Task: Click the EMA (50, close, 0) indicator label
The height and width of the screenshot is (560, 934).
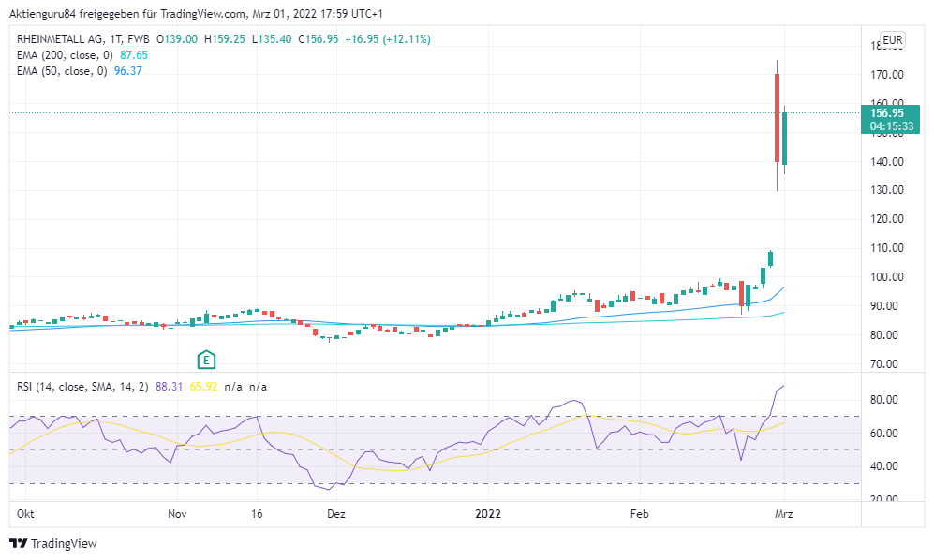Action: 62,71
